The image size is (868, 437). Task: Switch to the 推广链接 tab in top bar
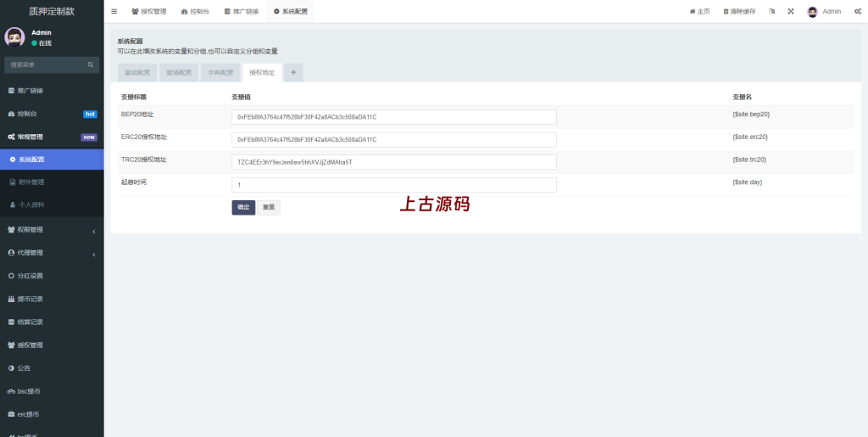[242, 11]
